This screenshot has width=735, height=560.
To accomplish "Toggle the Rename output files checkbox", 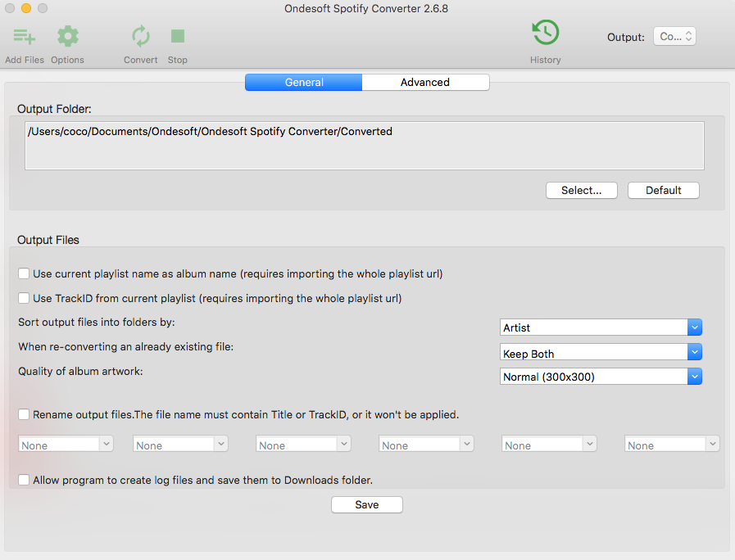I will coord(24,414).
